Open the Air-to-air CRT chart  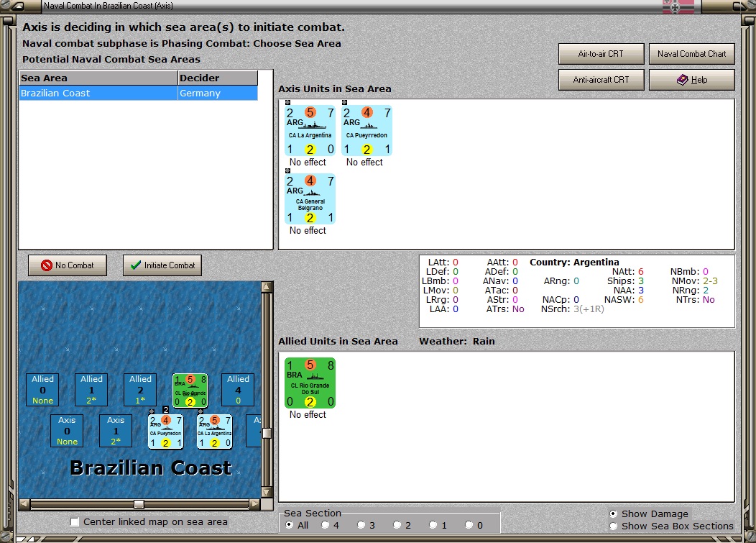point(601,54)
